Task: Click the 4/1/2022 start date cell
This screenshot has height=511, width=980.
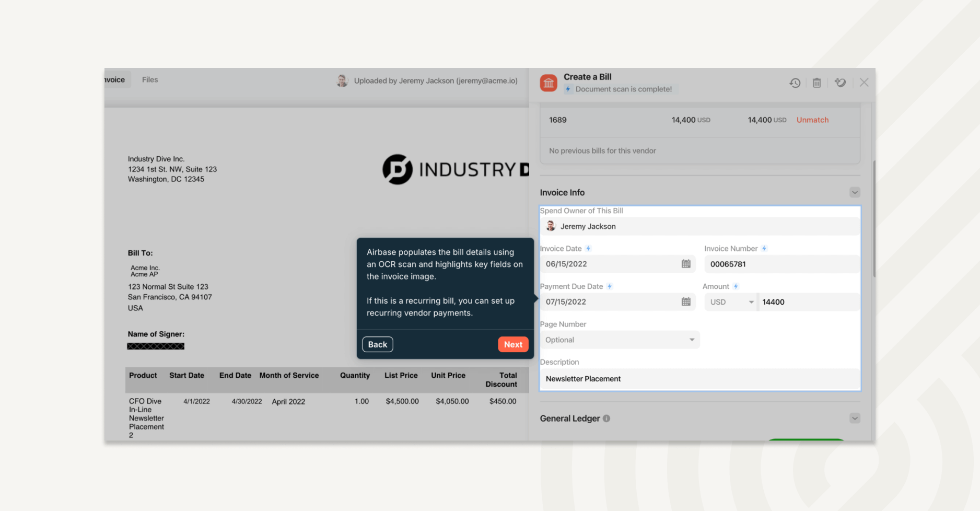Action: [196, 401]
